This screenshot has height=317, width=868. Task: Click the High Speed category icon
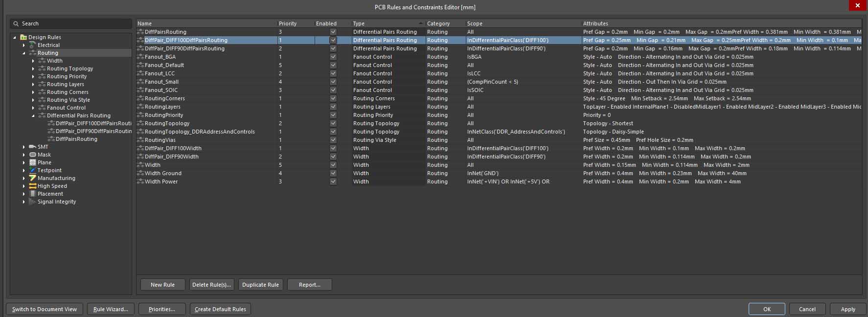(x=33, y=186)
